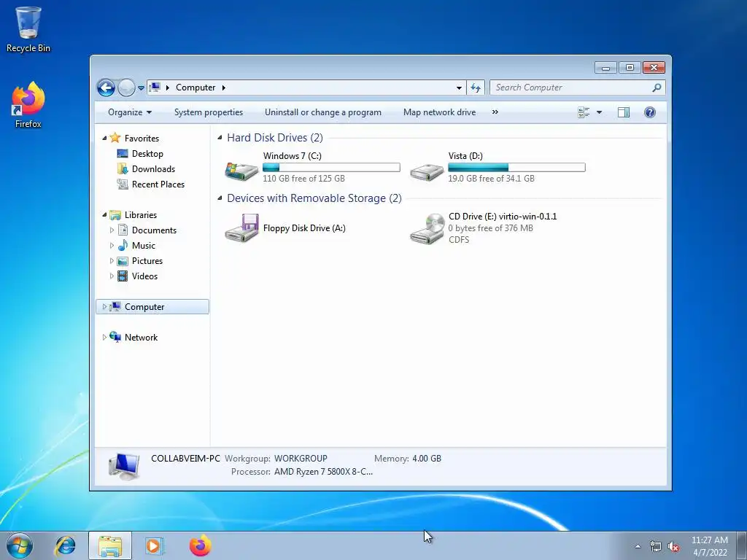Click the Videos library icon
Viewport: 747px width, 560px height.
[123, 276]
